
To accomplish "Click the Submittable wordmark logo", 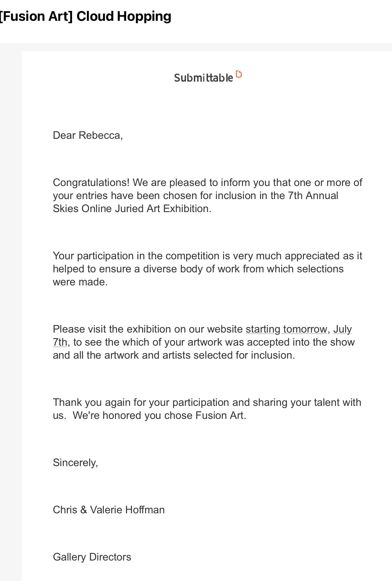I will [x=203, y=78].
